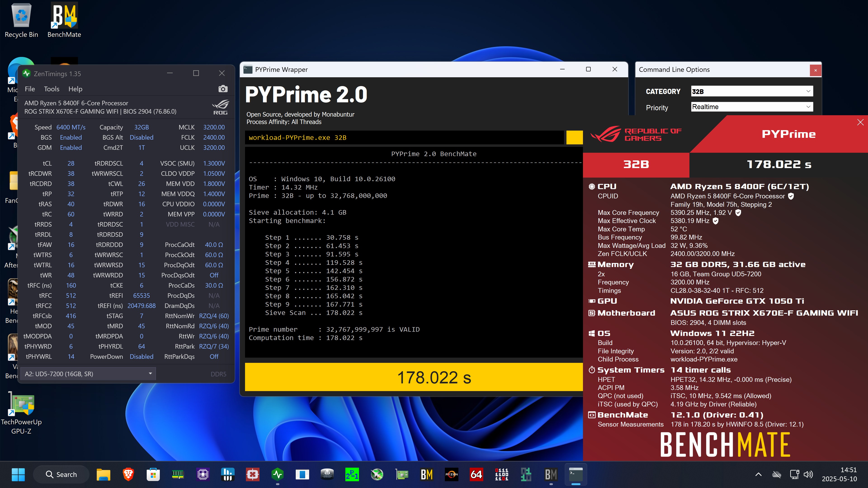Click the VSOC (SMU) value 1.3000V
The height and width of the screenshot is (488, 868).
[214, 163]
